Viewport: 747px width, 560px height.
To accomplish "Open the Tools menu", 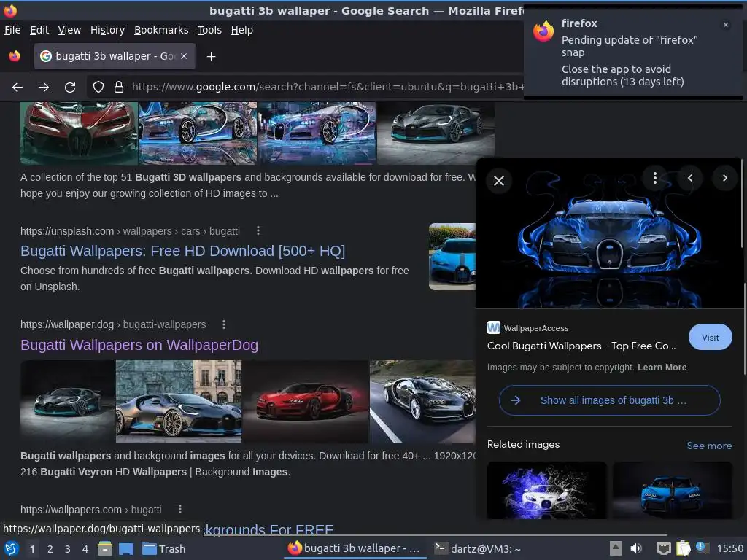I will click(209, 30).
